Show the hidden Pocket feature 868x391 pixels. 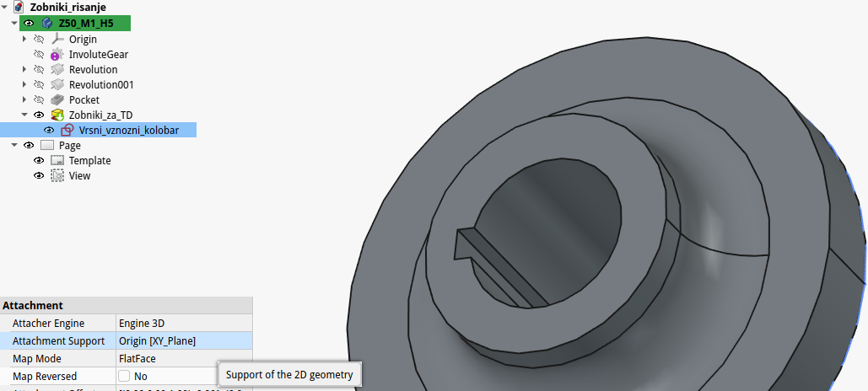39,99
